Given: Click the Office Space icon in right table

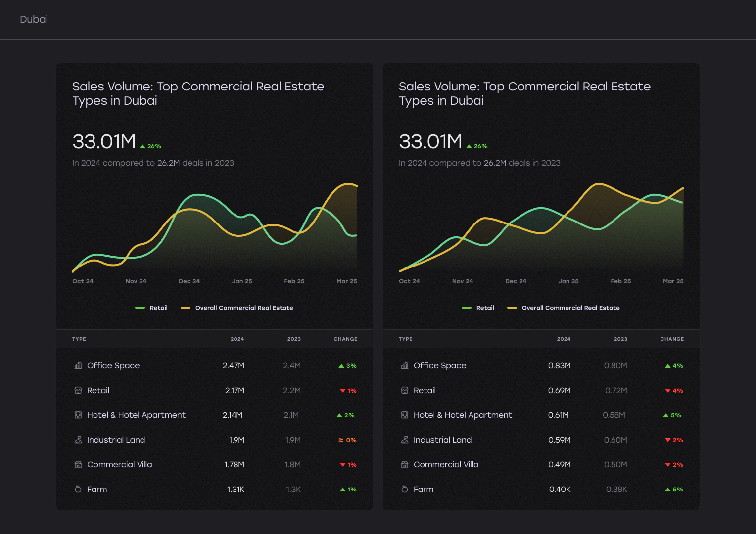Looking at the screenshot, I should pyautogui.click(x=405, y=365).
